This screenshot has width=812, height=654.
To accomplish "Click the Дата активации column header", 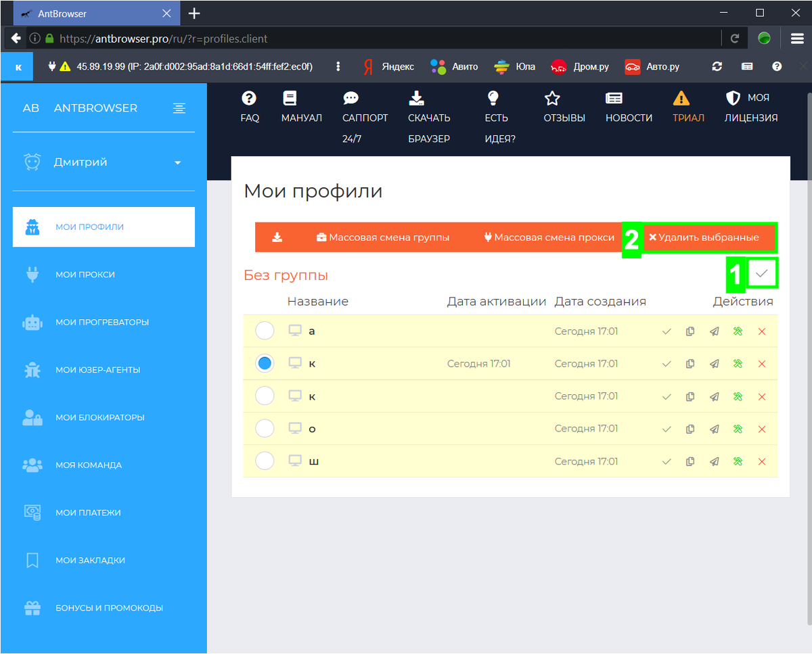I will click(x=497, y=302).
